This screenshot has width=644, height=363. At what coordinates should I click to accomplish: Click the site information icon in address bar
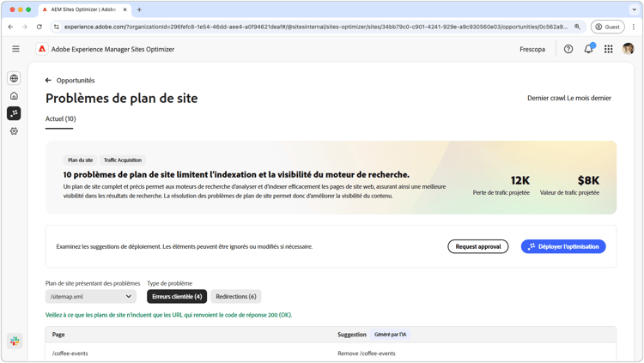(x=57, y=27)
